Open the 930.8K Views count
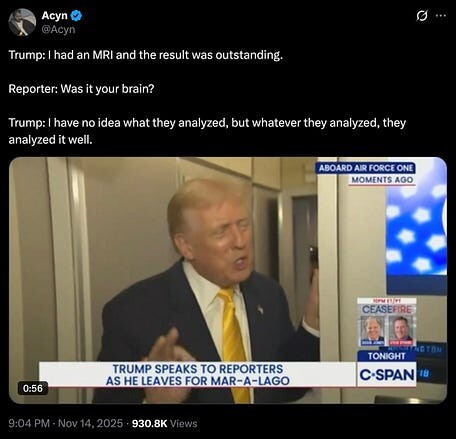 [x=165, y=423]
